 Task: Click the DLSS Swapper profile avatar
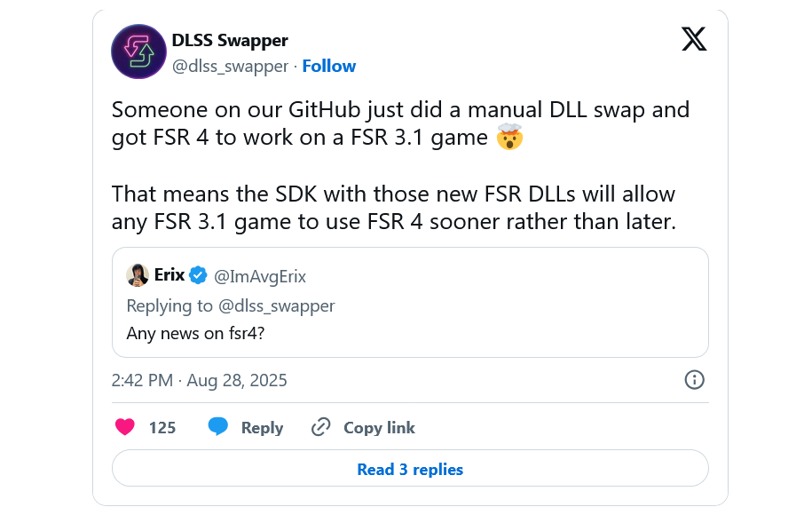(x=138, y=52)
